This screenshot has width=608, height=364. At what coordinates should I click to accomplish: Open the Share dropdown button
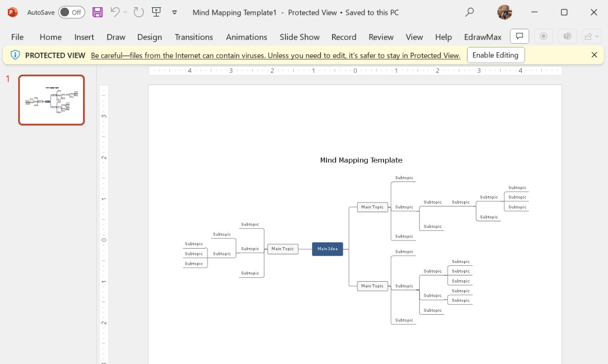(591, 36)
